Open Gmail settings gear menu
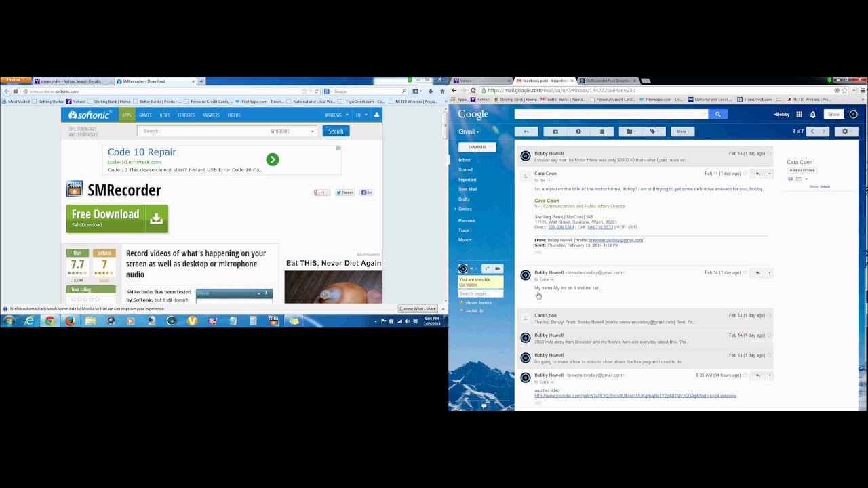The image size is (868, 488). (x=846, y=131)
